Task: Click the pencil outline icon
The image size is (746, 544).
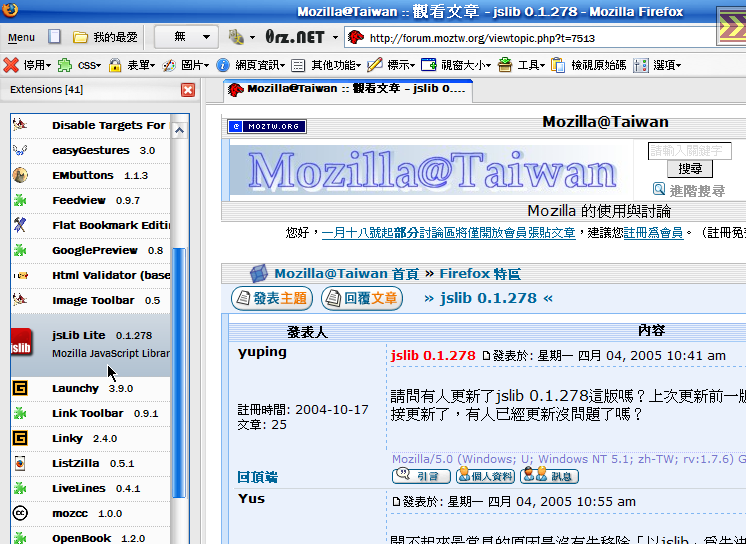Action: [x=374, y=65]
